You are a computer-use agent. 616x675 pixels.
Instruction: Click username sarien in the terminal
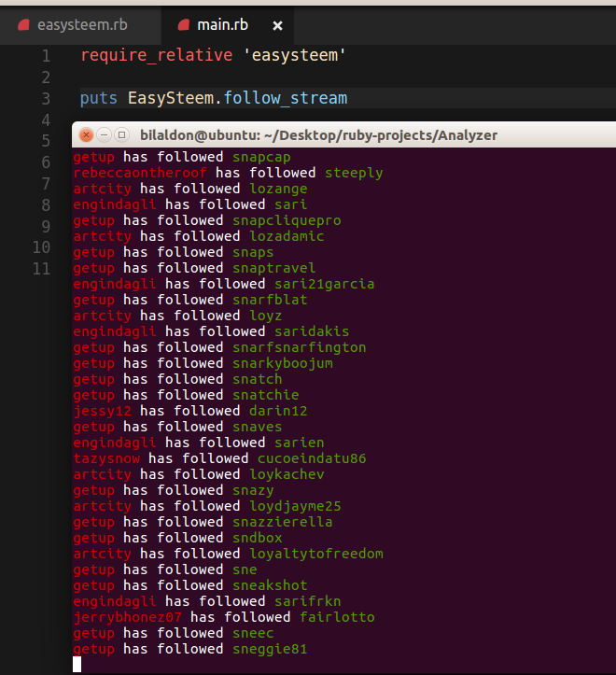(x=300, y=443)
